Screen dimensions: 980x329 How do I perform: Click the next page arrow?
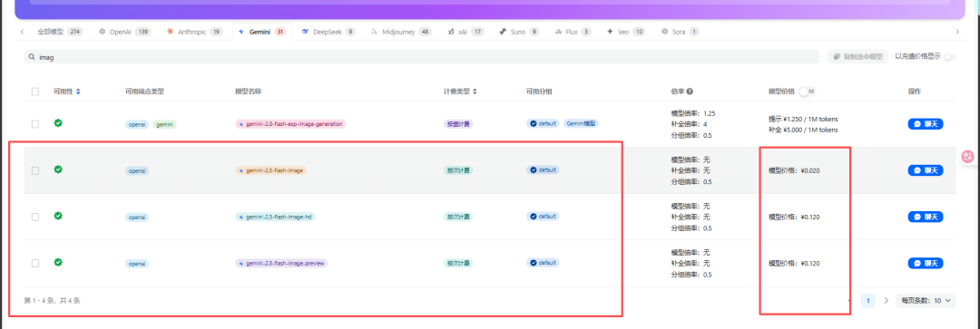886,300
